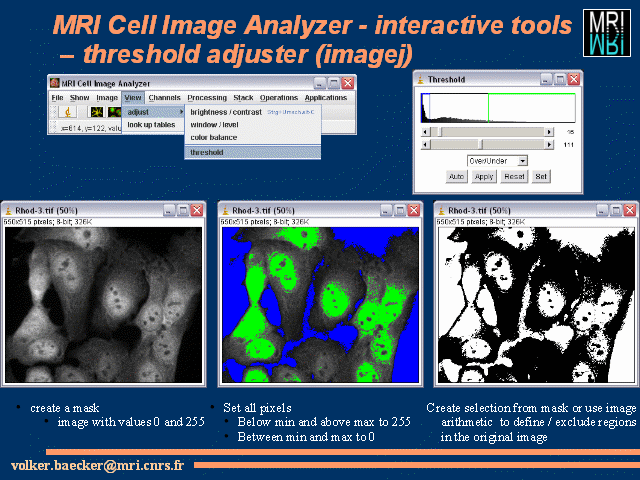The image size is (640, 480).
Task: Click the View menu
Action: click(x=133, y=98)
